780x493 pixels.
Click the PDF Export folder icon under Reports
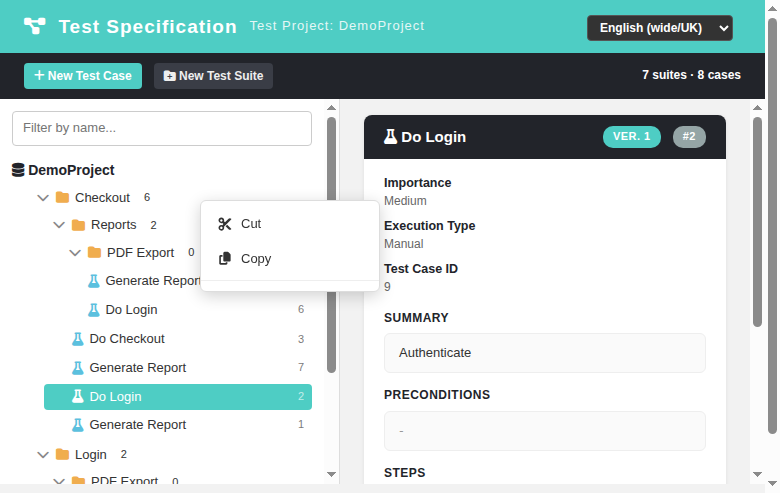click(x=94, y=253)
